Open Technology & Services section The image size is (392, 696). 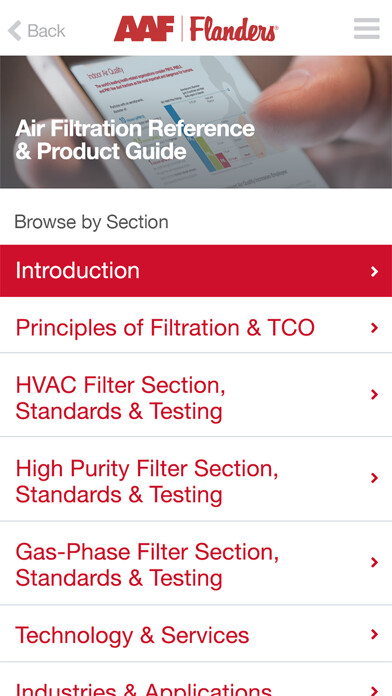[x=196, y=633]
